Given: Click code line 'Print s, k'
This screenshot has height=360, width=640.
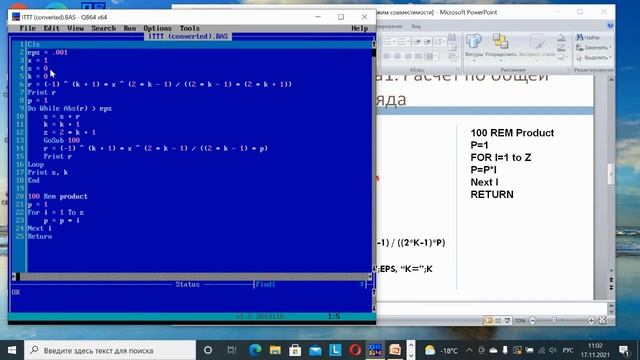Looking at the screenshot, I should [48, 172].
